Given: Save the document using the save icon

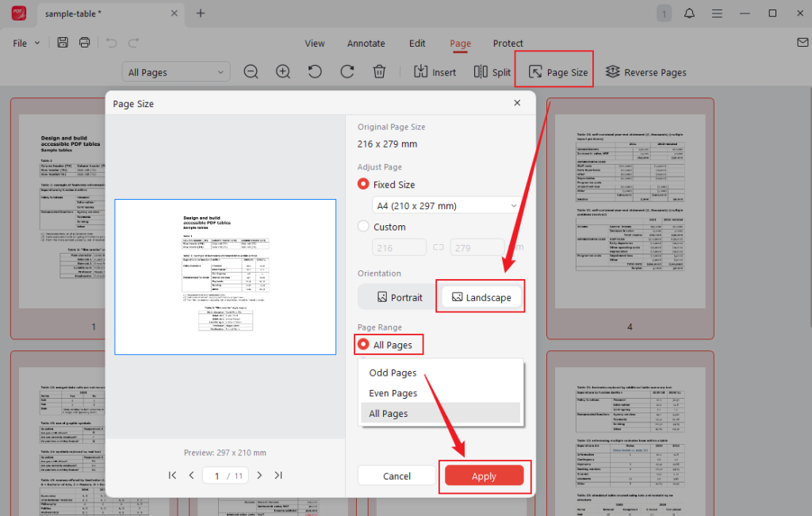Looking at the screenshot, I should coord(62,42).
